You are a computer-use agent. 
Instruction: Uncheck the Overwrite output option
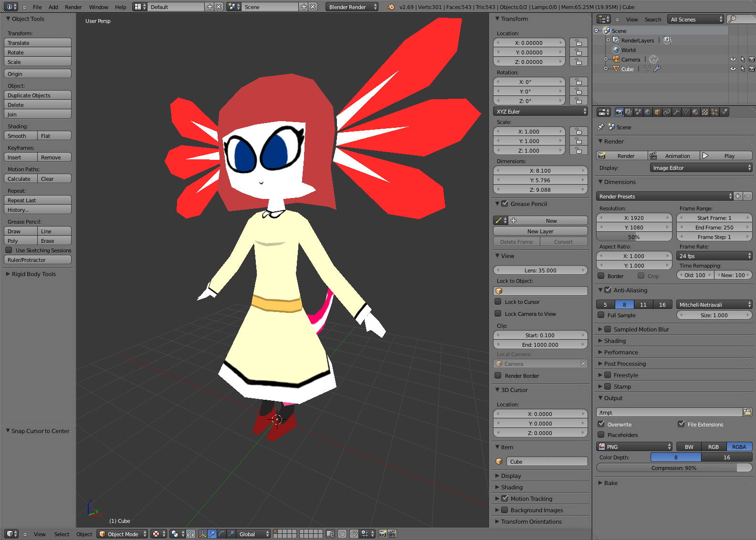[601, 424]
